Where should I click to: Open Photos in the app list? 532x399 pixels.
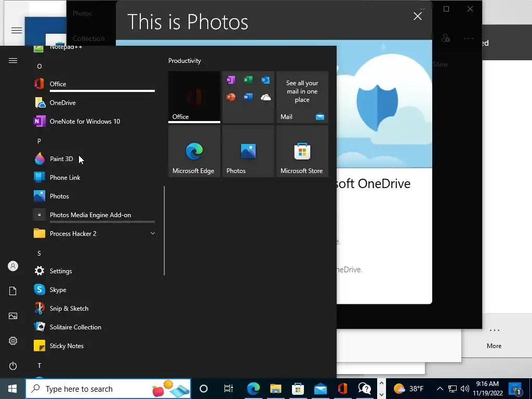point(94,196)
